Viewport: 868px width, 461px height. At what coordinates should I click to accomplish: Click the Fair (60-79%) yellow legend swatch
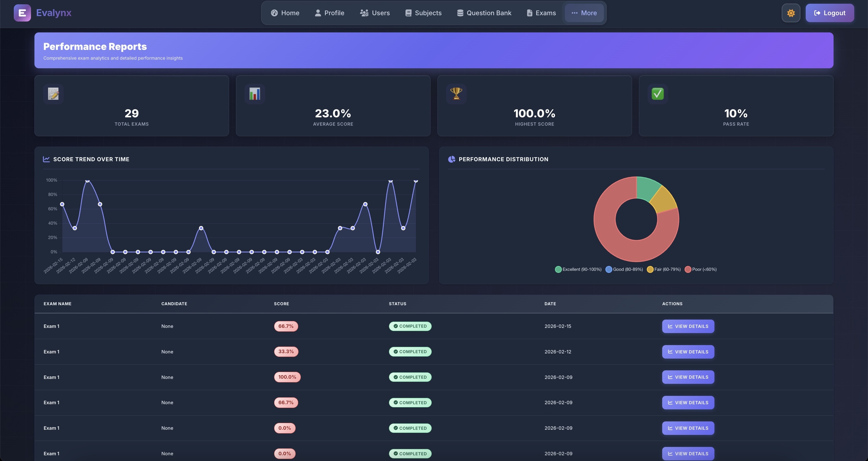coord(650,269)
